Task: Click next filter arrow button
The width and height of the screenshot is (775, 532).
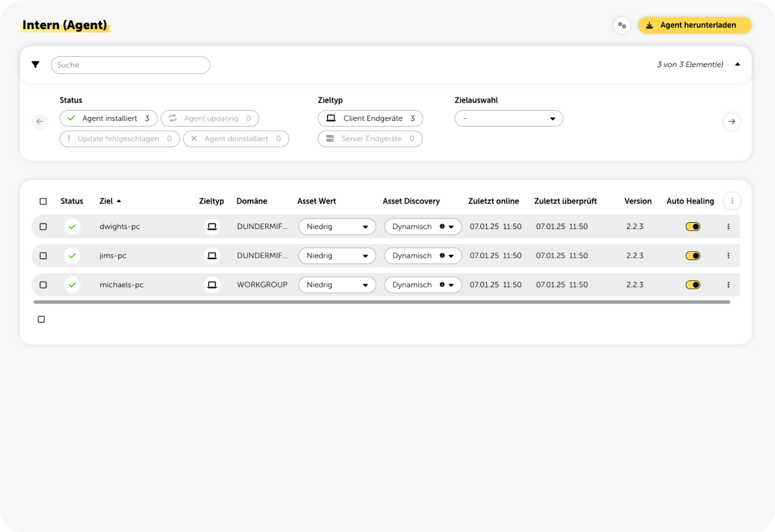Action: click(731, 122)
